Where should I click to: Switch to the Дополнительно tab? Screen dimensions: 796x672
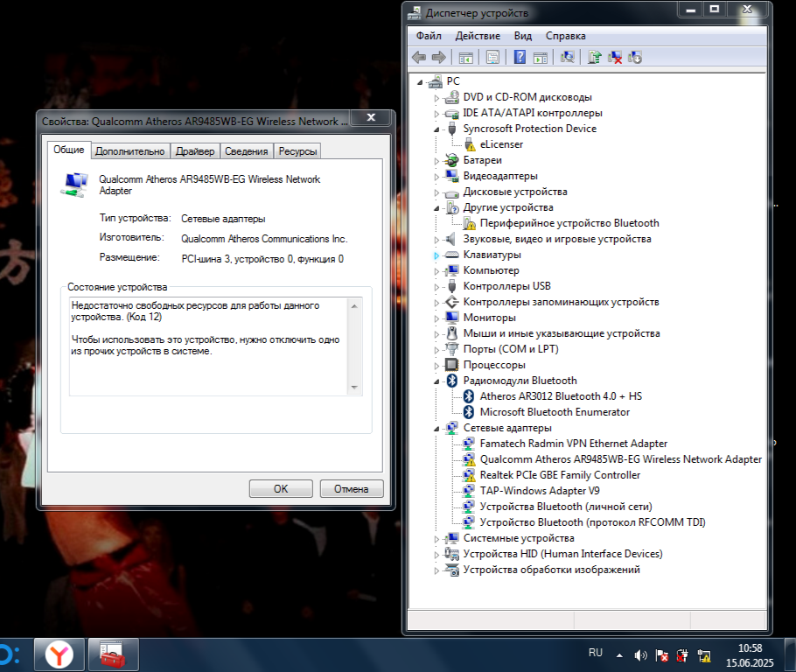click(x=130, y=151)
